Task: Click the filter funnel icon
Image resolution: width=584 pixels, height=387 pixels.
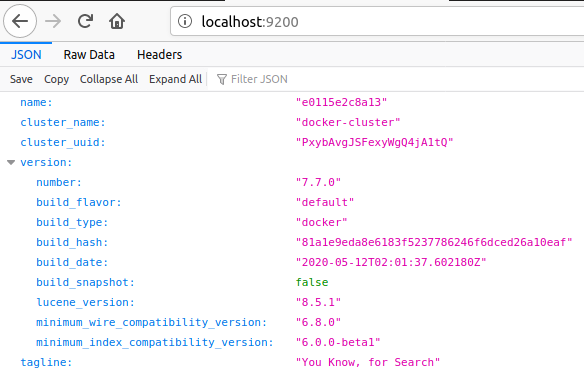Action: pyautogui.click(x=222, y=79)
